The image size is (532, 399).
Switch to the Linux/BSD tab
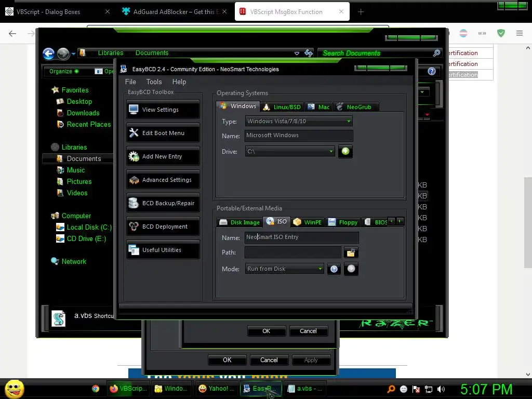point(282,107)
